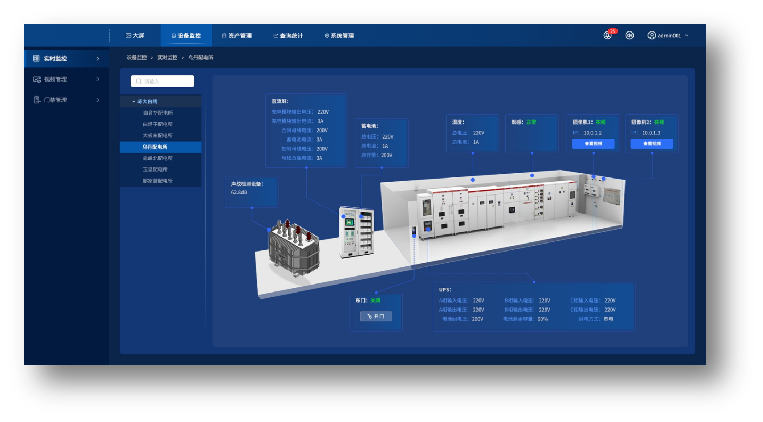Click view video button under camera 2

[651, 144]
